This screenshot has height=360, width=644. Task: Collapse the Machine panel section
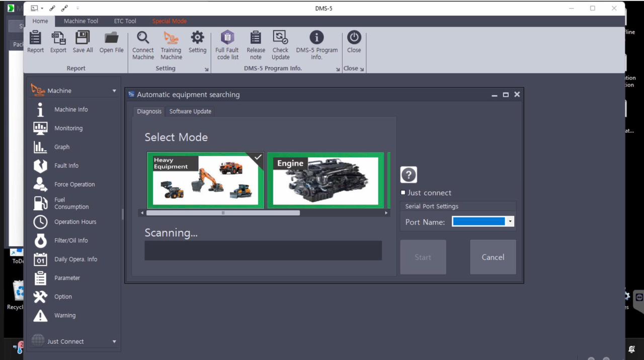pos(114,91)
